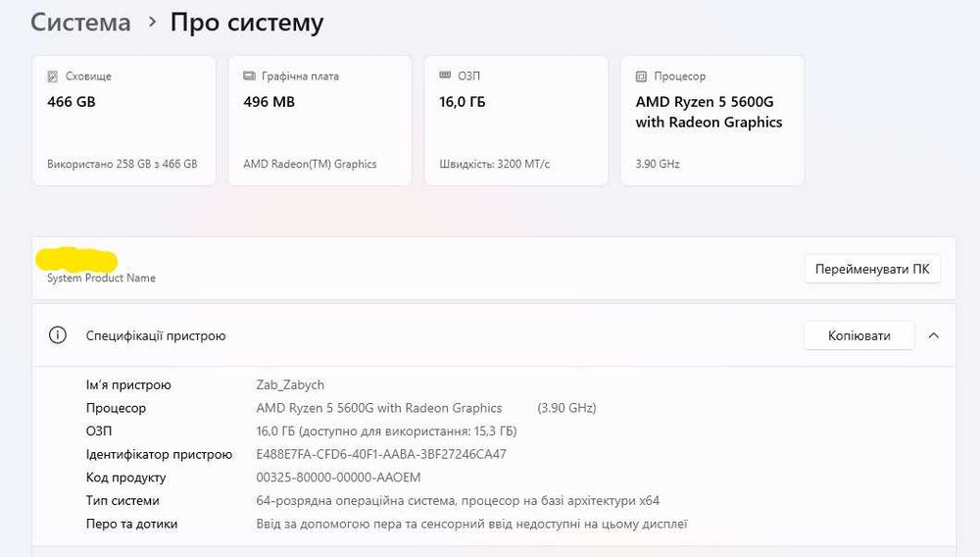
Task: Click the System Product Name label
Action: [101, 278]
